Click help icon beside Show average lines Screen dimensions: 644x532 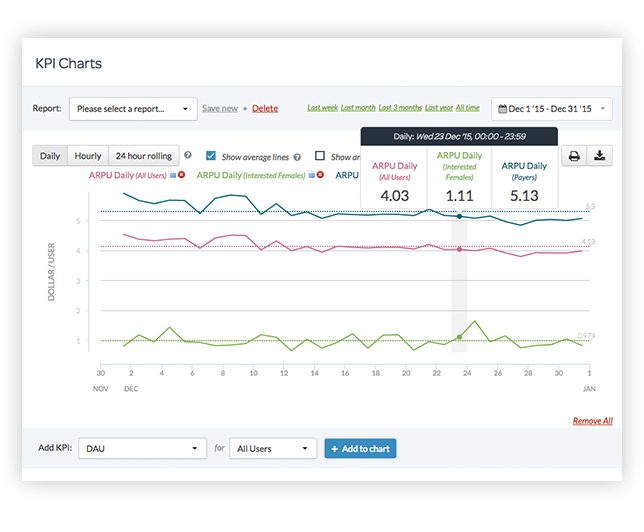click(x=298, y=157)
